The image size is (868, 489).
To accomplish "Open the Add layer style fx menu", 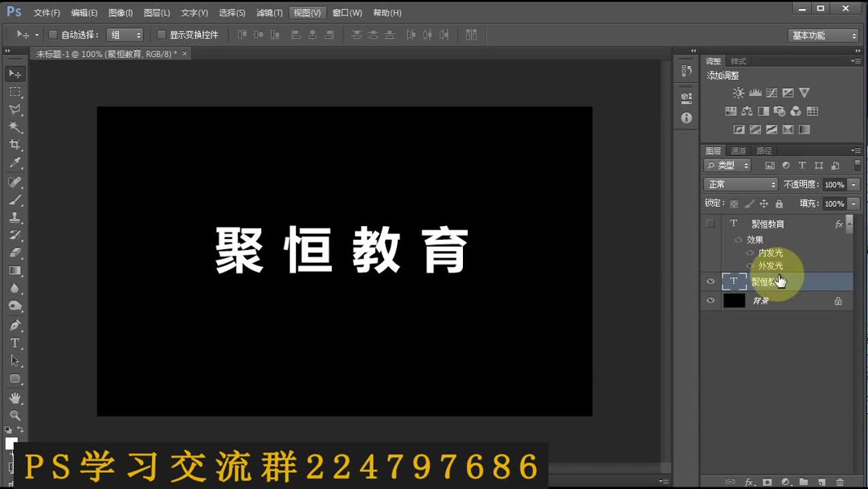I will (749, 482).
